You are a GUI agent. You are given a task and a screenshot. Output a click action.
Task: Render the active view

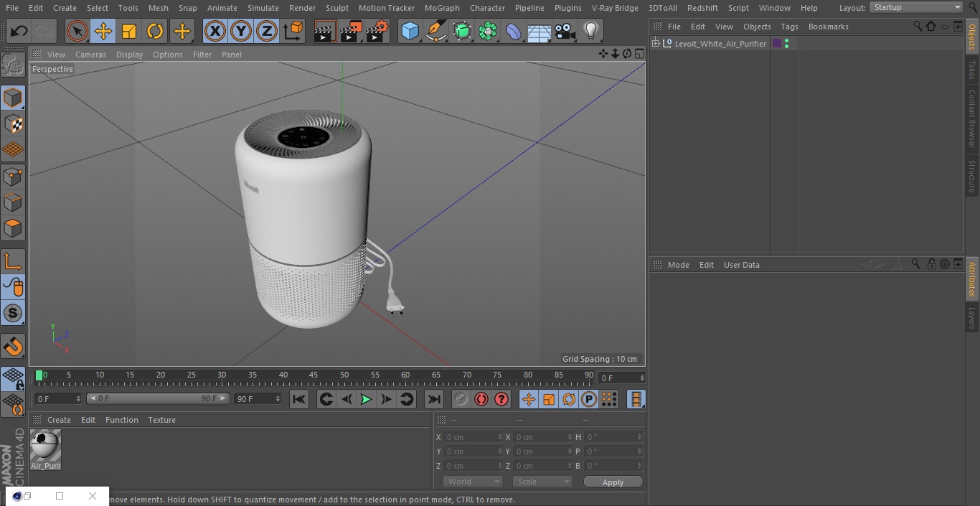pos(325,31)
